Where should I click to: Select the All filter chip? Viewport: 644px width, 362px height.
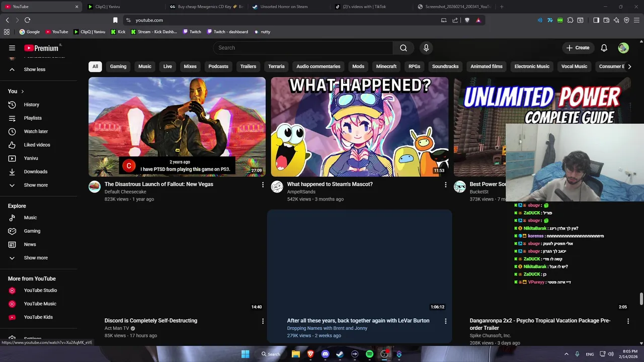[95, 66]
